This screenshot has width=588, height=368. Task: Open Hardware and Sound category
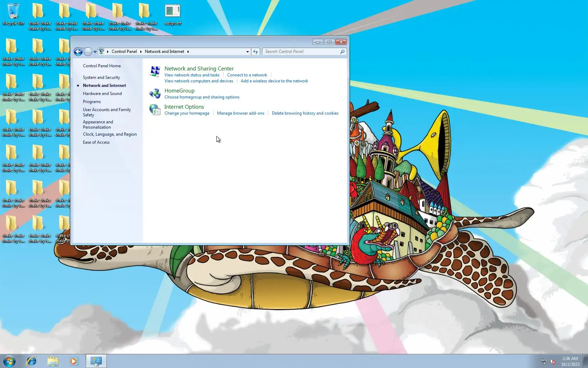click(102, 94)
